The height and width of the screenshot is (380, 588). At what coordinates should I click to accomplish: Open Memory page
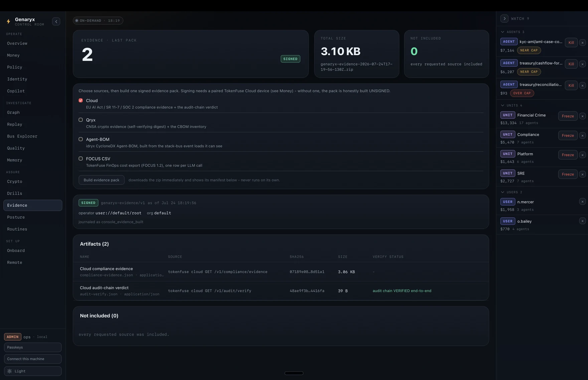pos(33,160)
